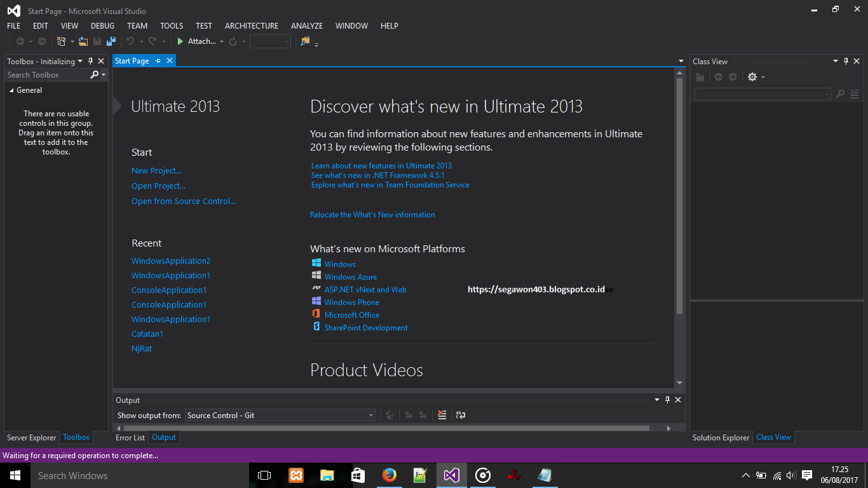868x488 pixels.
Task: Open Task View on the taskbar
Action: click(264, 475)
